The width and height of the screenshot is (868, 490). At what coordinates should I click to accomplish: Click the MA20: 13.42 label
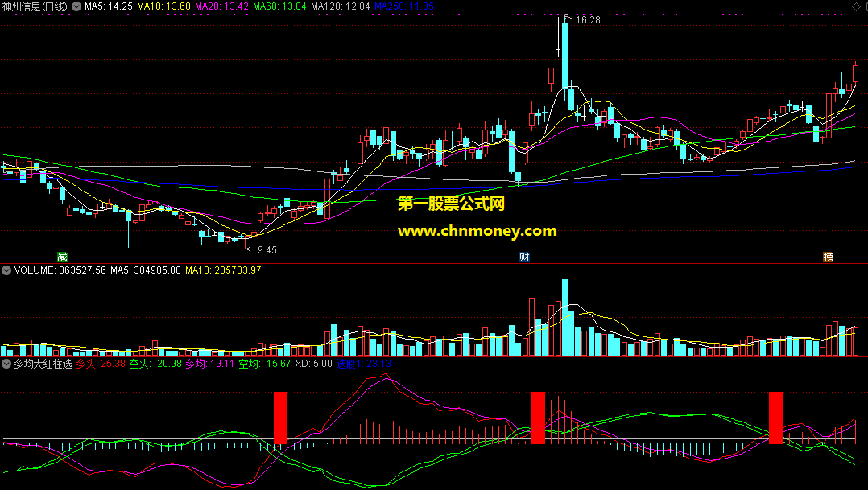tap(221, 6)
